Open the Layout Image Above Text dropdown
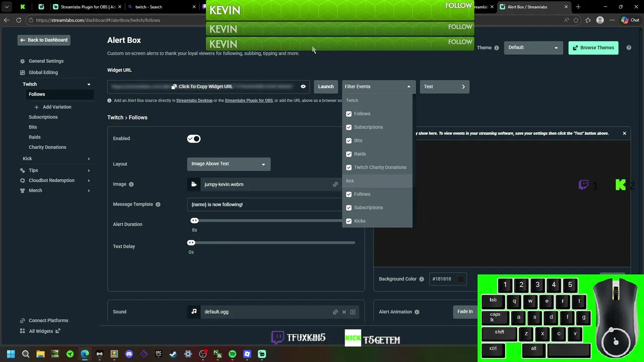 (229, 164)
